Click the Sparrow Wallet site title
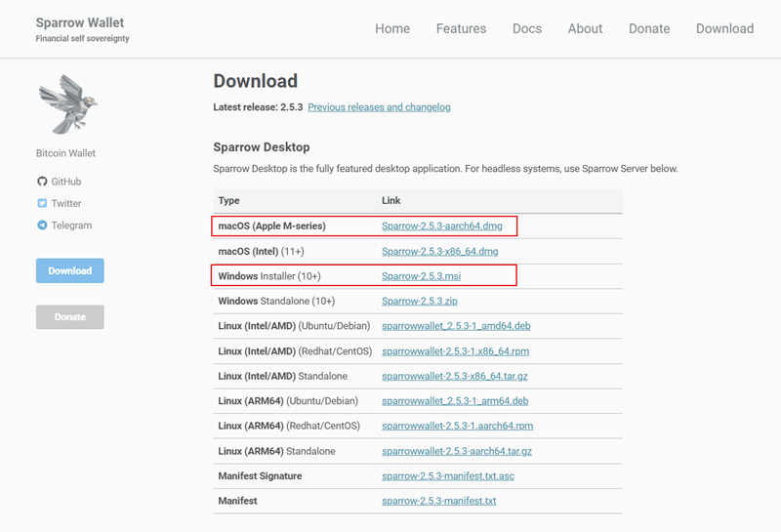The width and height of the screenshot is (781, 532). 80,22
